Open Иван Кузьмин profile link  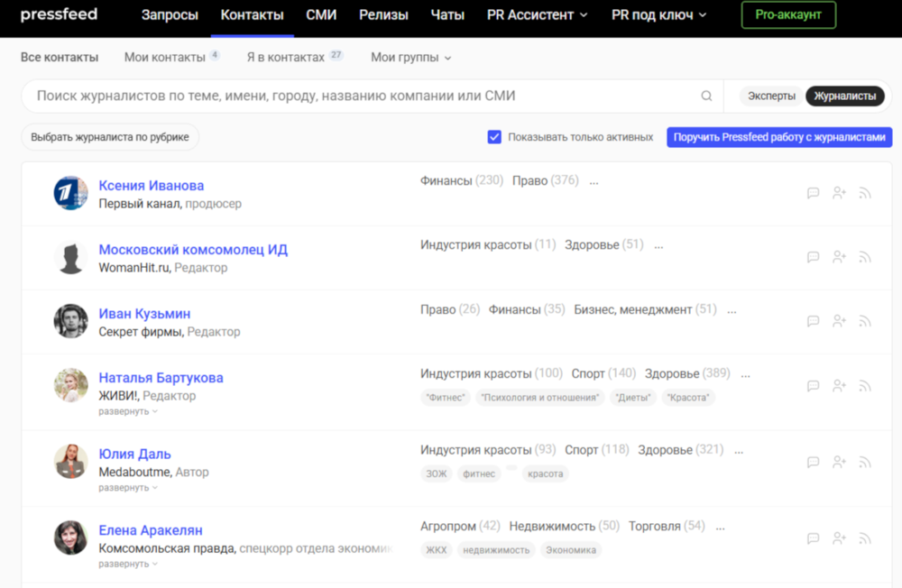(144, 314)
